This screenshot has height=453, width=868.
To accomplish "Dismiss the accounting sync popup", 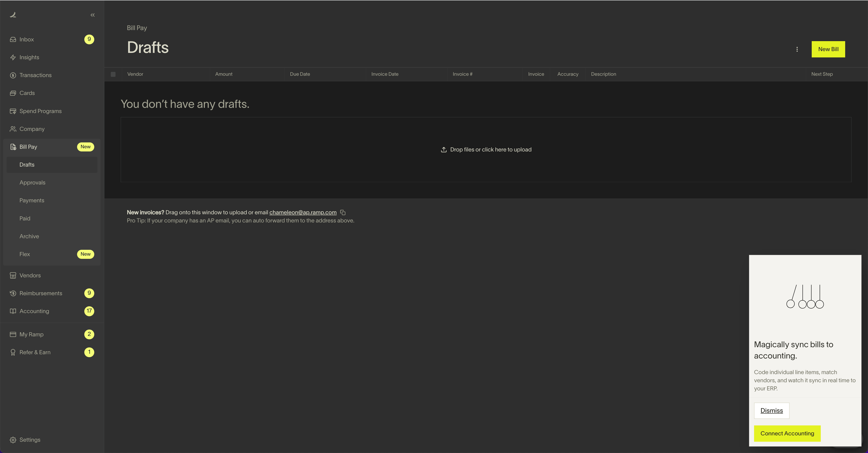I will pyautogui.click(x=772, y=411).
